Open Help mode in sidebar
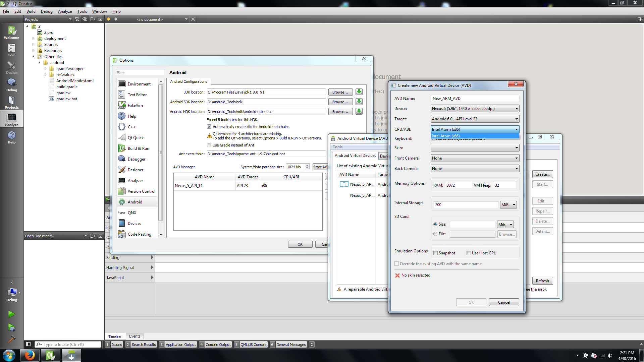 point(12,137)
